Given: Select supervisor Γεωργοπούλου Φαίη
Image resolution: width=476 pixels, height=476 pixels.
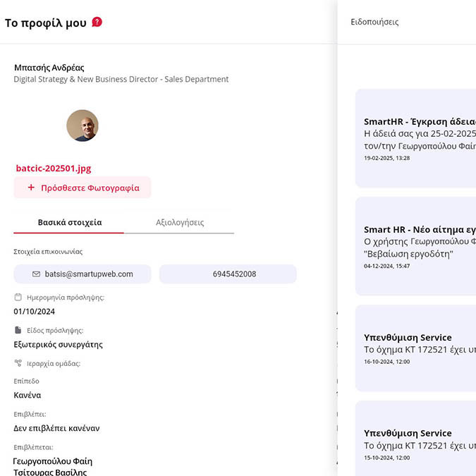Looking at the screenshot, I should tap(53, 461).
